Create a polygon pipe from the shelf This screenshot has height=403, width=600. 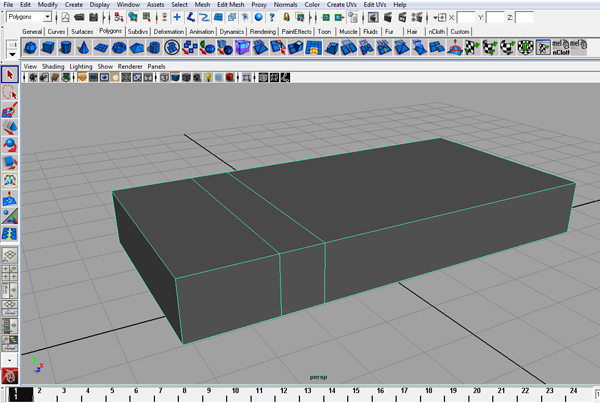tap(154, 48)
